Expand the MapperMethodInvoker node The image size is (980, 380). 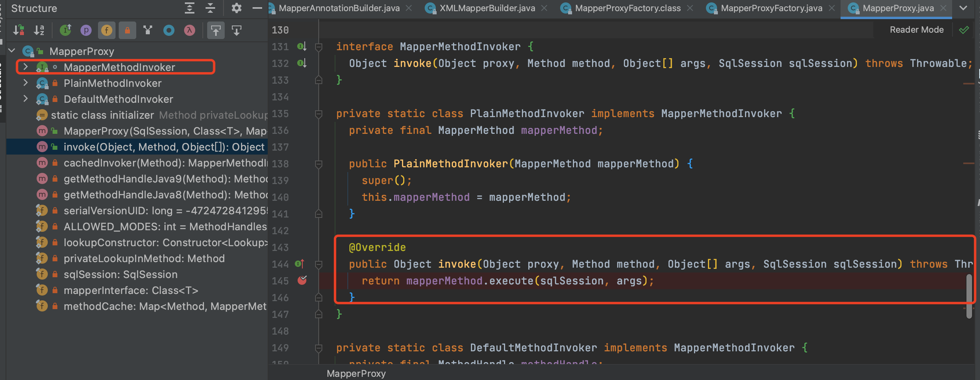pyautogui.click(x=25, y=67)
